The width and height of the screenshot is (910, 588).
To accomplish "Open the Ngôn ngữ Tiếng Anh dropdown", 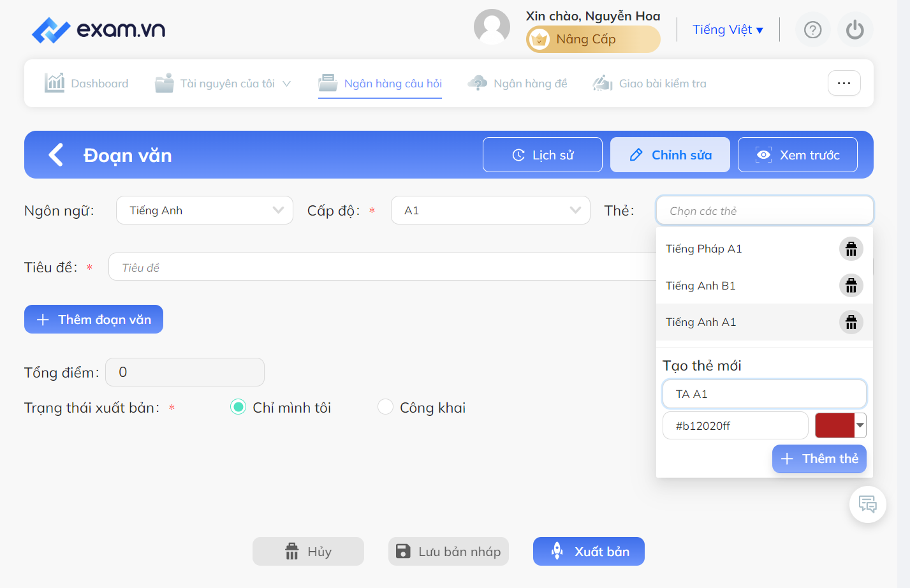I will 204,210.
